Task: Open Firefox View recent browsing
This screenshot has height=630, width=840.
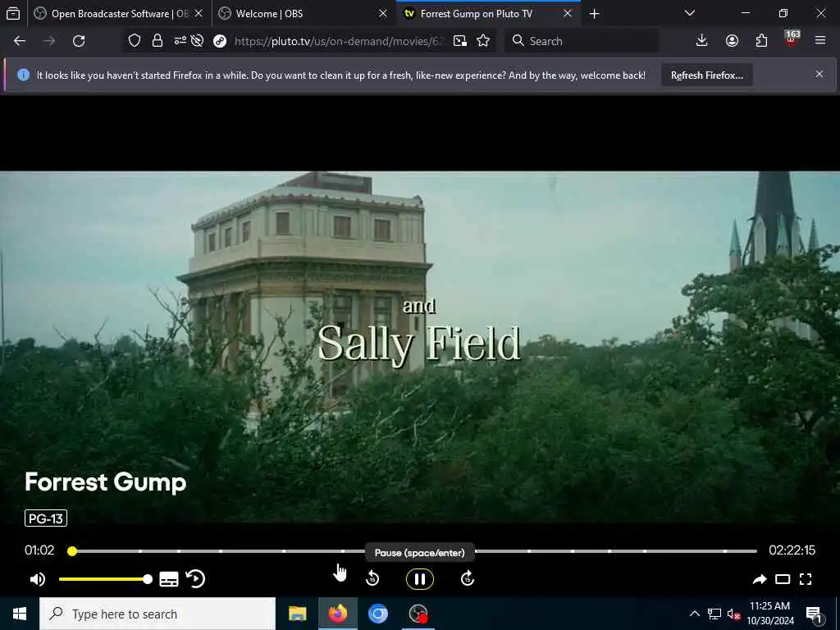Action: coord(13,14)
